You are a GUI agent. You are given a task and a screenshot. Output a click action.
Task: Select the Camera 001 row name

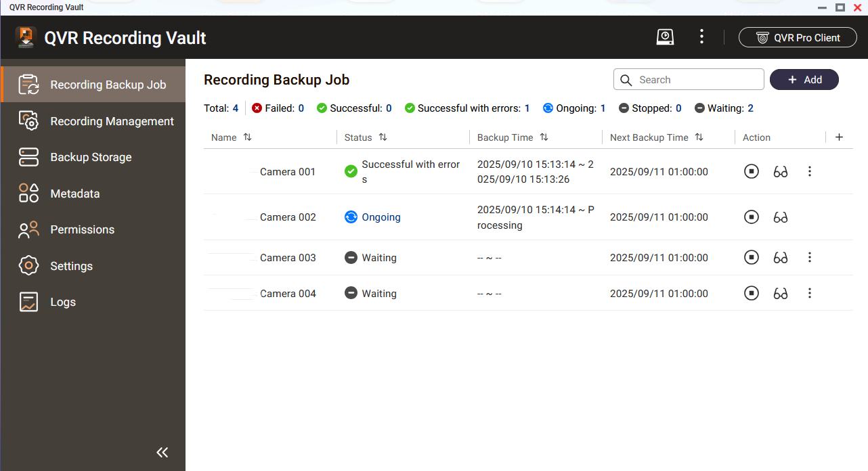coord(288,172)
